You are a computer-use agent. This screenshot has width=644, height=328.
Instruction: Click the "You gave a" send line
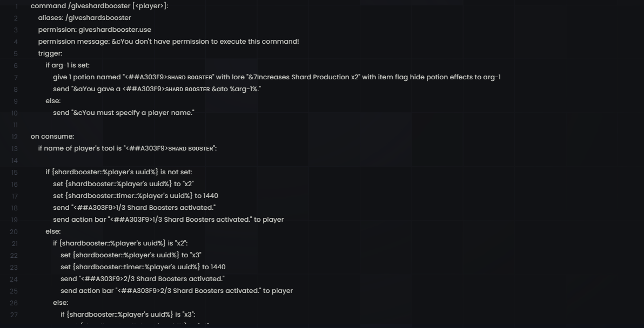pyautogui.click(x=157, y=89)
